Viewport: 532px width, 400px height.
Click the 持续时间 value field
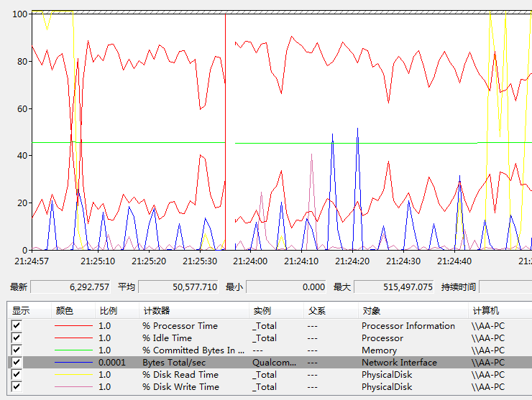coord(505,287)
